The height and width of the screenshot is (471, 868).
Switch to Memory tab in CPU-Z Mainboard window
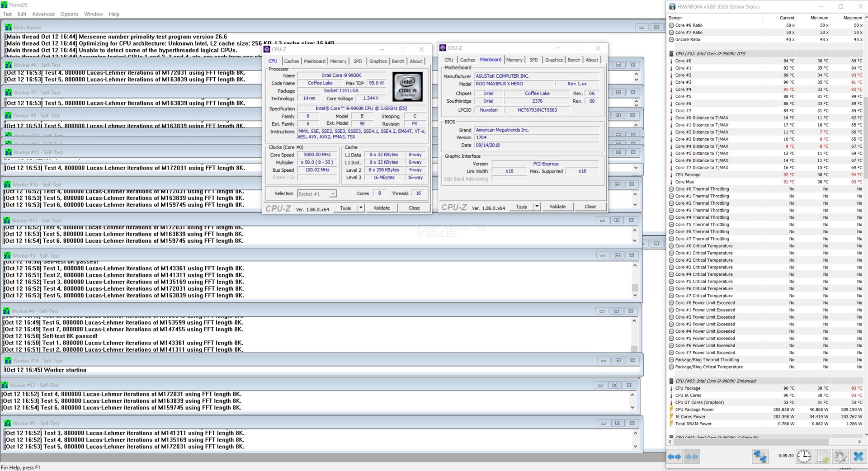point(514,60)
